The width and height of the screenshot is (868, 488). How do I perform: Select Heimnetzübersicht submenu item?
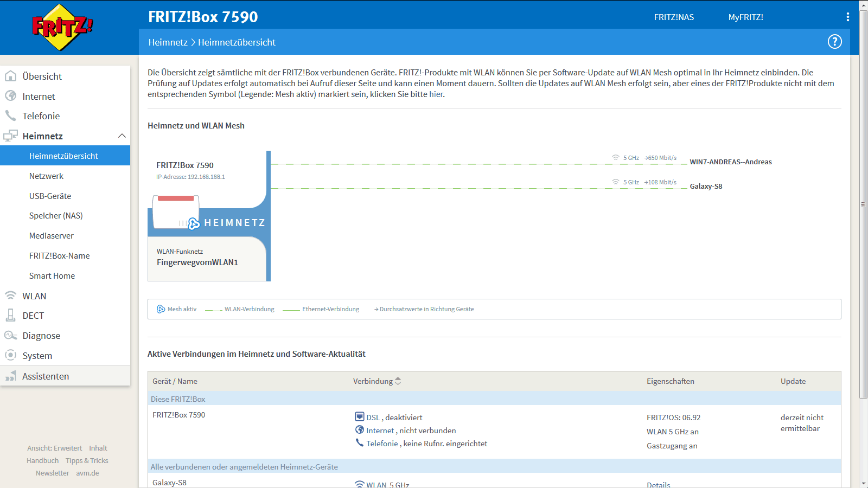pyautogui.click(x=65, y=156)
